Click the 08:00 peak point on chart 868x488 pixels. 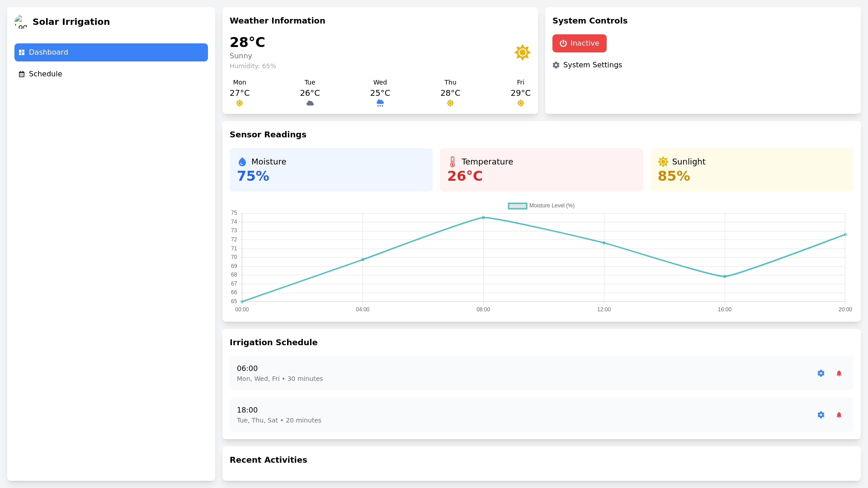pyautogui.click(x=483, y=218)
